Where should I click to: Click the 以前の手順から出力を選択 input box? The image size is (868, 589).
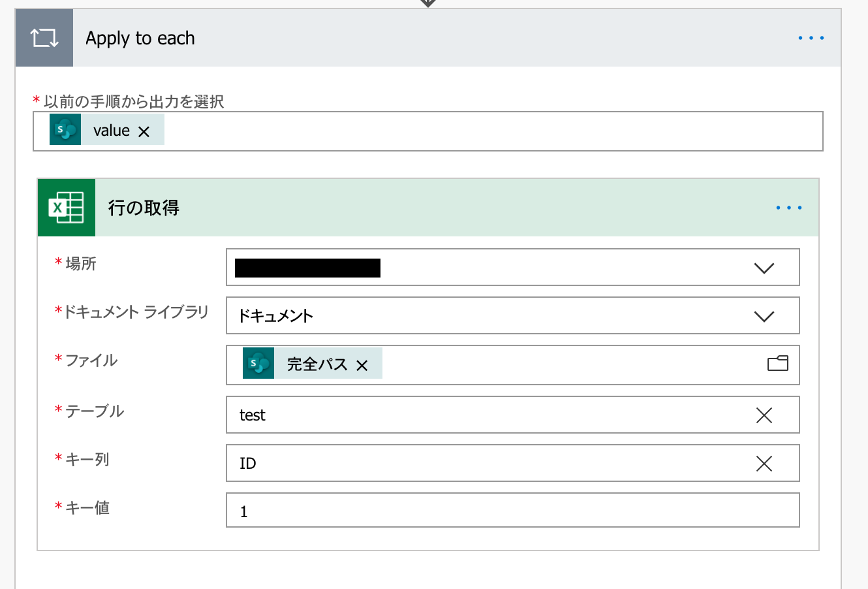[489, 131]
